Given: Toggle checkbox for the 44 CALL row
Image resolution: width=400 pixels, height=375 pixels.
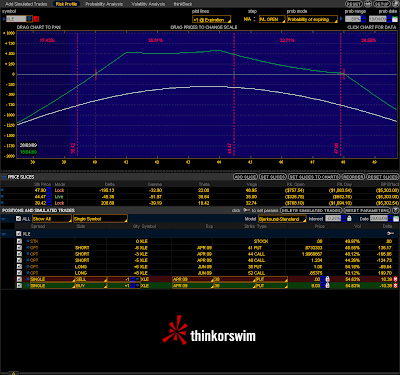Looking at the screenshot, I should pyautogui.click(x=19, y=254).
